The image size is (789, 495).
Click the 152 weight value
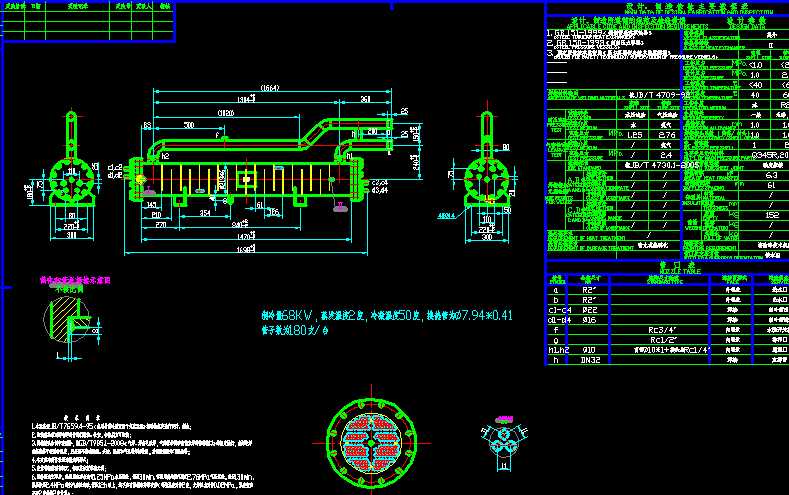click(x=772, y=215)
